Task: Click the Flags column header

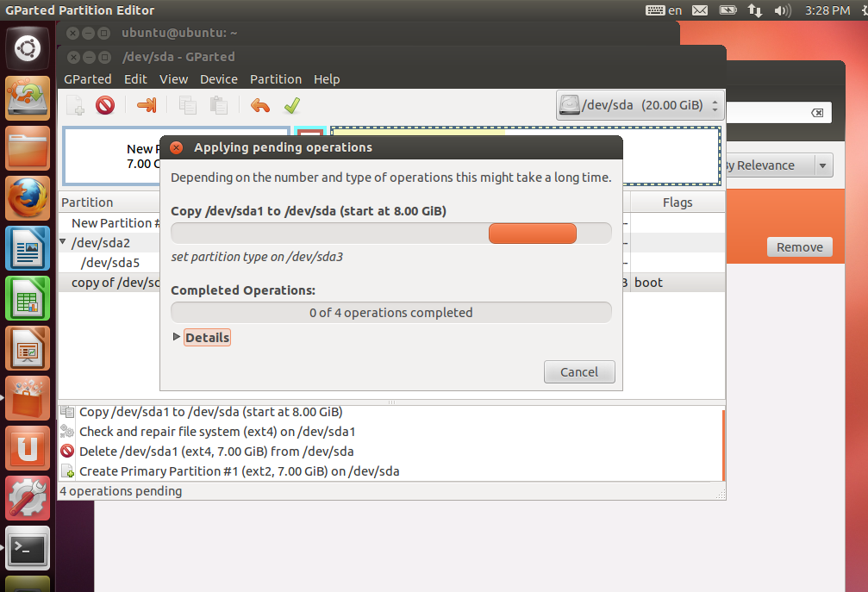Action: [x=677, y=203]
